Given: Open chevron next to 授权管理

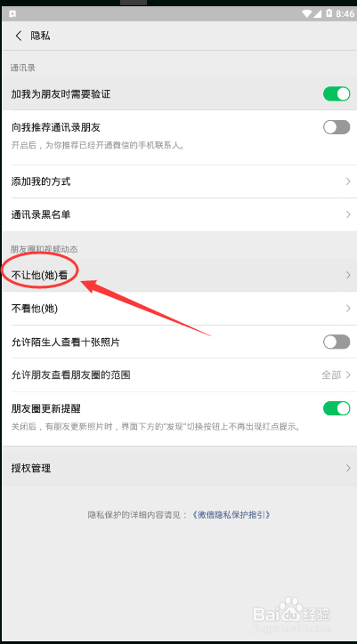Looking at the screenshot, I should [x=348, y=468].
